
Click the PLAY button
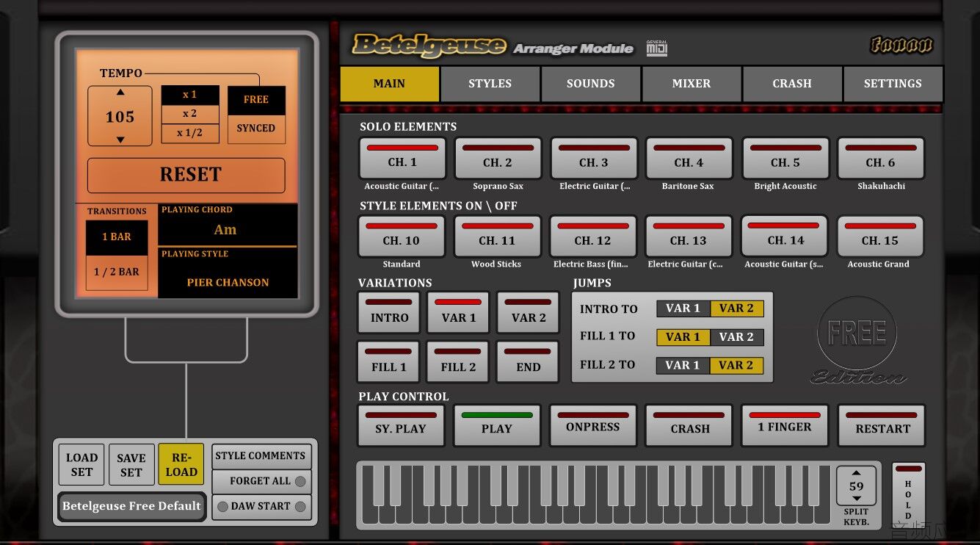497,425
